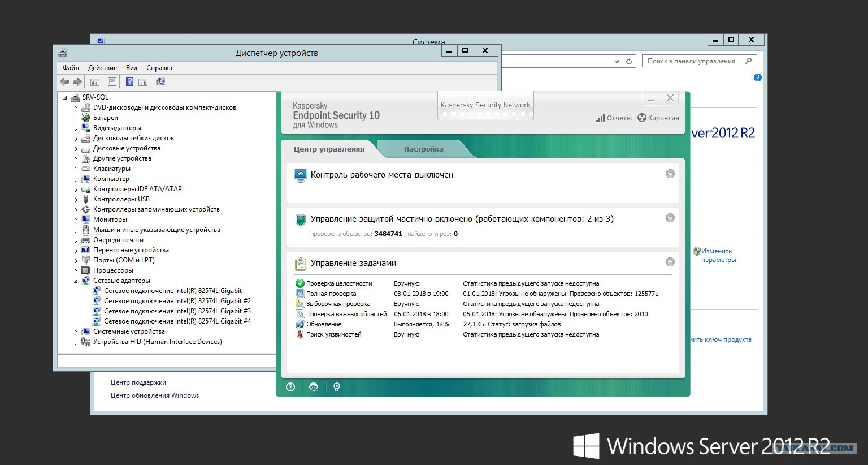Open the Вид menu
Viewport: 868px width, 465px height.
[132, 68]
